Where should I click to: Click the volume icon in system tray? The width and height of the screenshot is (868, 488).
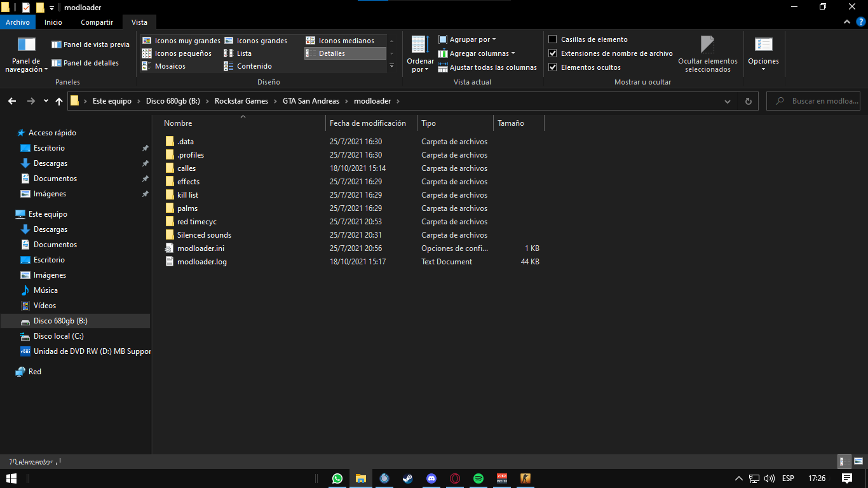[x=770, y=478]
